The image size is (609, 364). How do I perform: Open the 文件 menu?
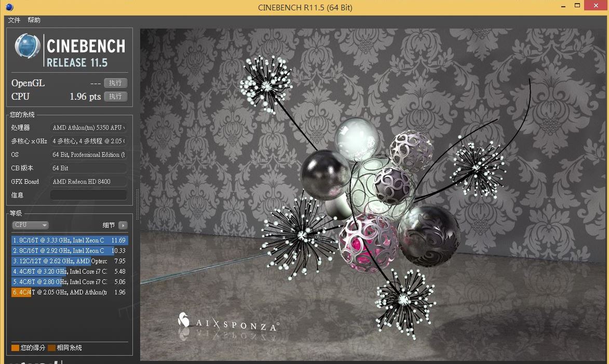coord(14,20)
